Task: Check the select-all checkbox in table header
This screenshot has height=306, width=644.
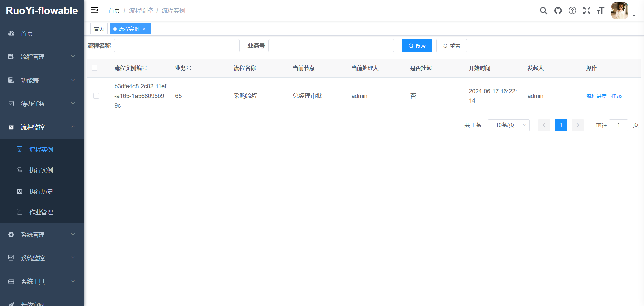Action: pos(94,68)
